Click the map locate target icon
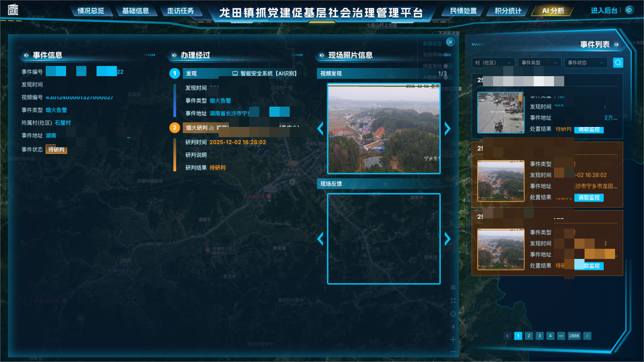 [x=453, y=314]
